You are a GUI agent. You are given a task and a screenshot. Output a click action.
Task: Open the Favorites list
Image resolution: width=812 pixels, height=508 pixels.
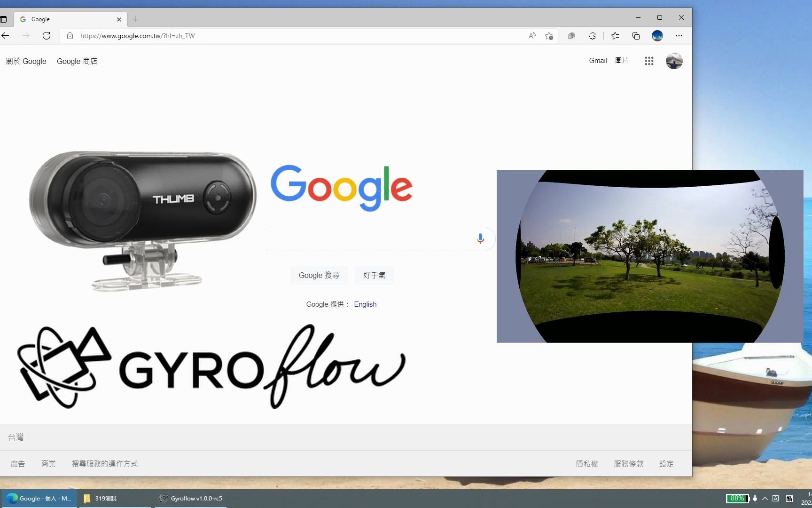click(x=615, y=36)
